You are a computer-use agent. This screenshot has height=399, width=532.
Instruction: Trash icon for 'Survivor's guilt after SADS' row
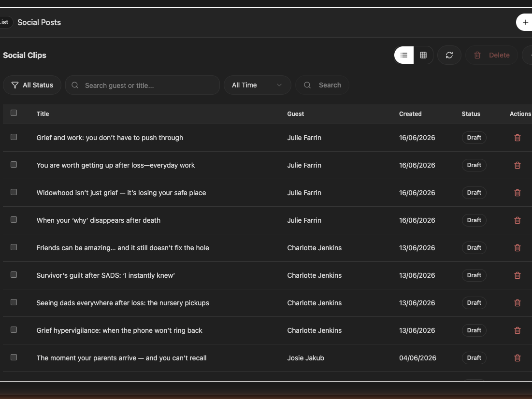518,275
